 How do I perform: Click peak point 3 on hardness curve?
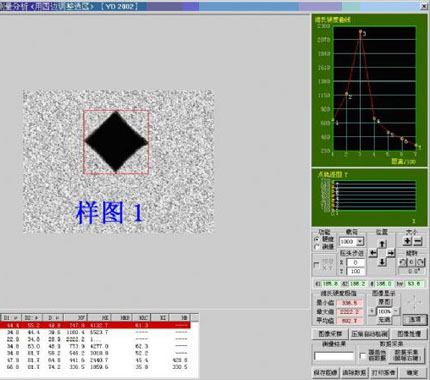(x=360, y=31)
